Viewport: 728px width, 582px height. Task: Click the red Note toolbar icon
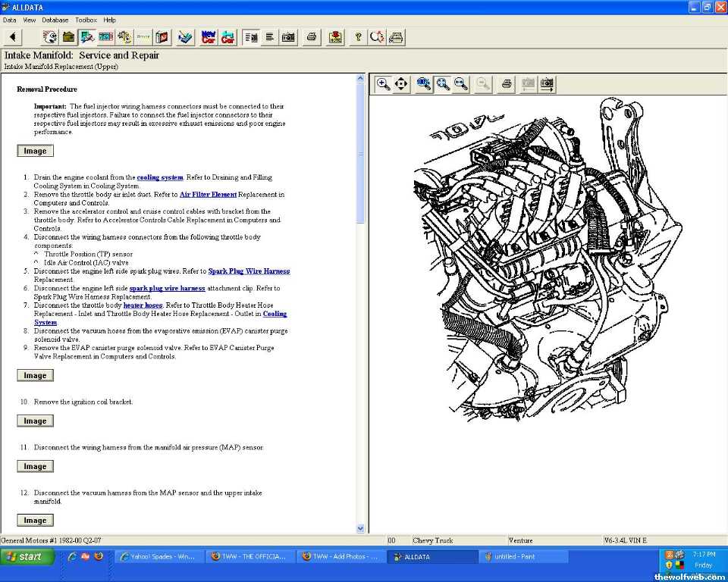tap(335, 36)
